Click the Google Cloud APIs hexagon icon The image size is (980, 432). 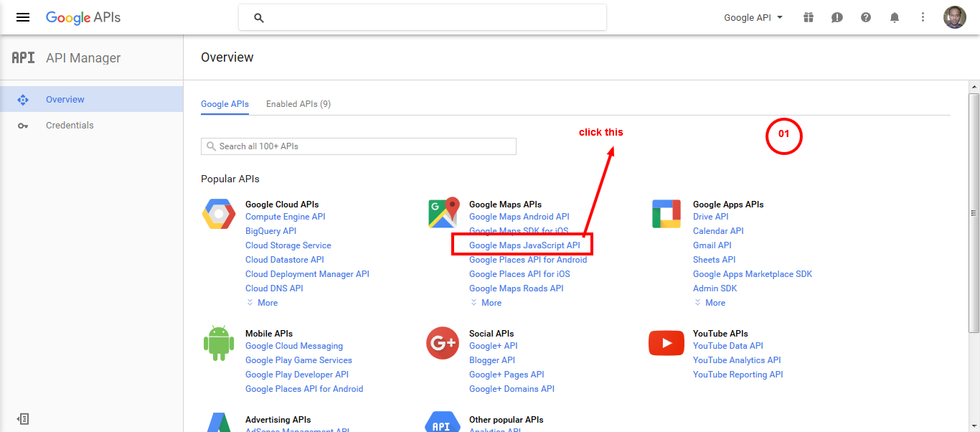point(219,214)
